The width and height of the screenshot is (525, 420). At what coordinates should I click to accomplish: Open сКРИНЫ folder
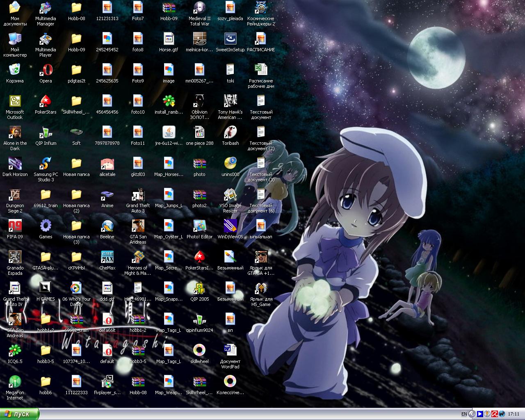click(76, 257)
